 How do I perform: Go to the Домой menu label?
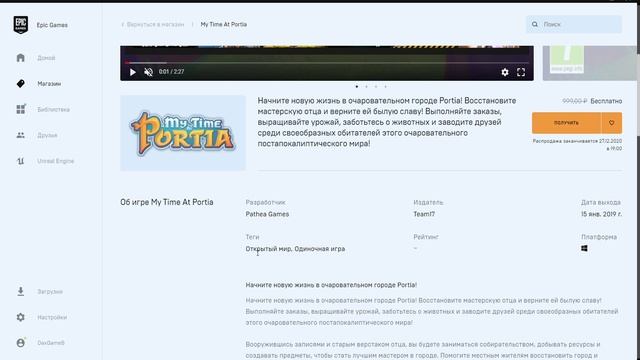point(46,58)
